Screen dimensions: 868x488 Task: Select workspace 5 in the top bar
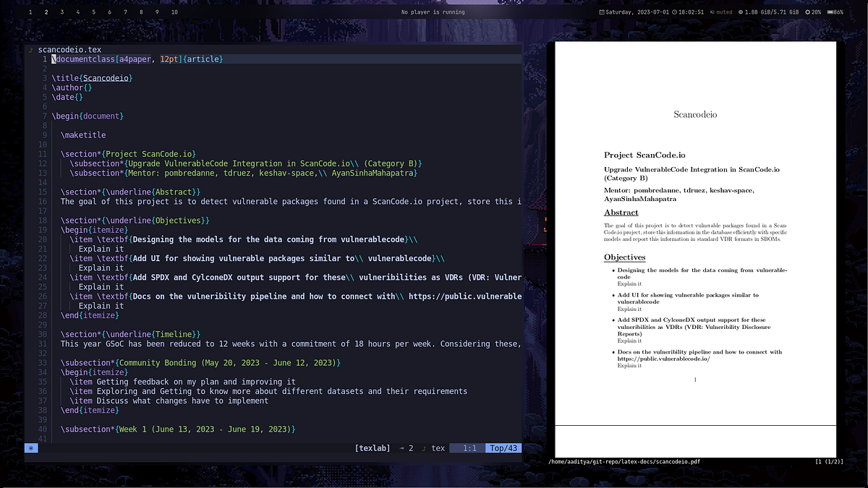[x=93, y=12]
